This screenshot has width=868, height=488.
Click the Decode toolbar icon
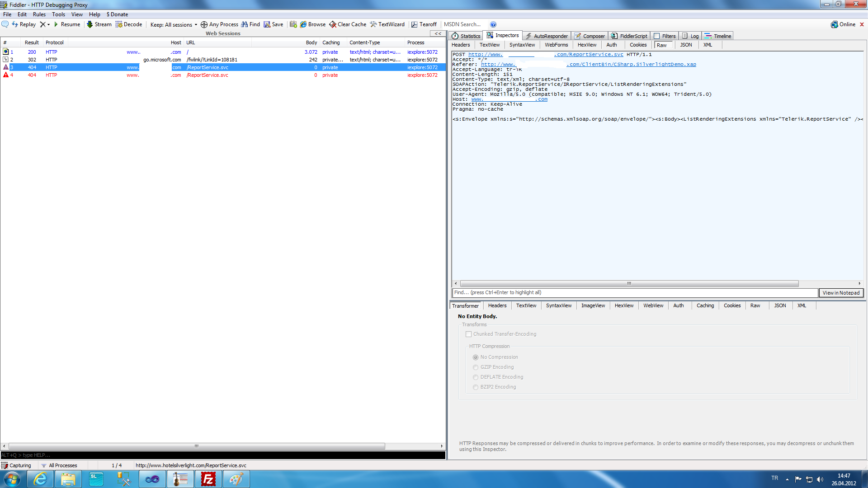coord(119,24)
